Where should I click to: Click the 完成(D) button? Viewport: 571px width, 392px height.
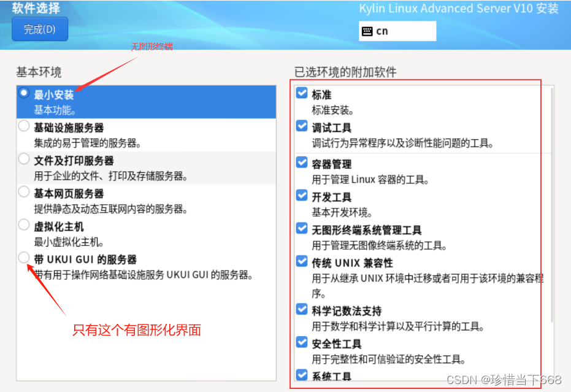coord(40,29)
